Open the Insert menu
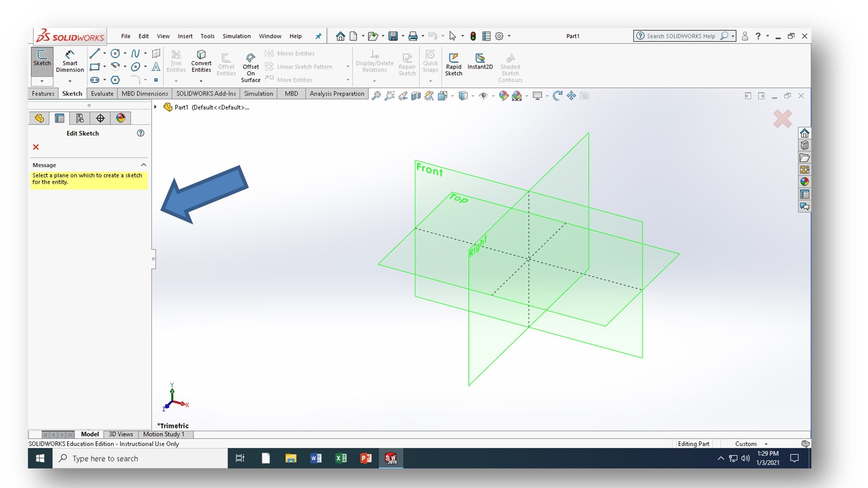This screenshot has height=488, width=868. click(185, 36)
